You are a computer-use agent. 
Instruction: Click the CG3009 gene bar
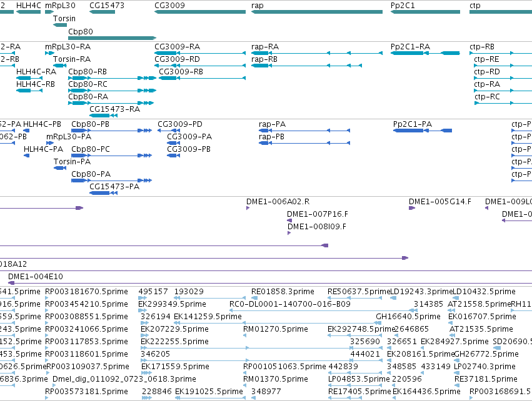200,12
